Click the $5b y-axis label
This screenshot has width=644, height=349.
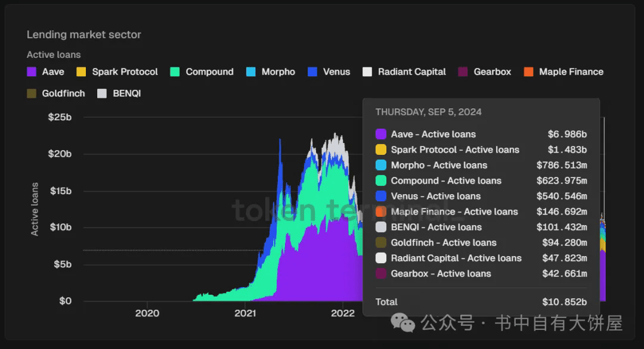tap(63, 264)
